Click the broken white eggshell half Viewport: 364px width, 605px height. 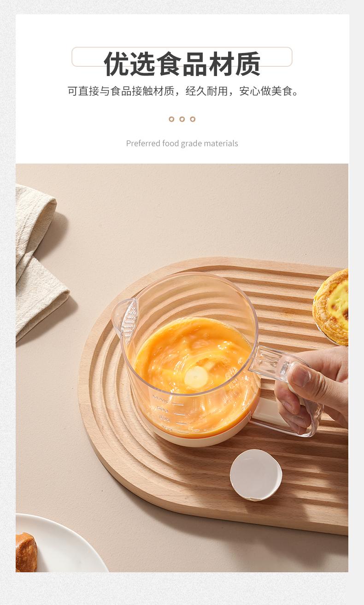tap(256, 475)
